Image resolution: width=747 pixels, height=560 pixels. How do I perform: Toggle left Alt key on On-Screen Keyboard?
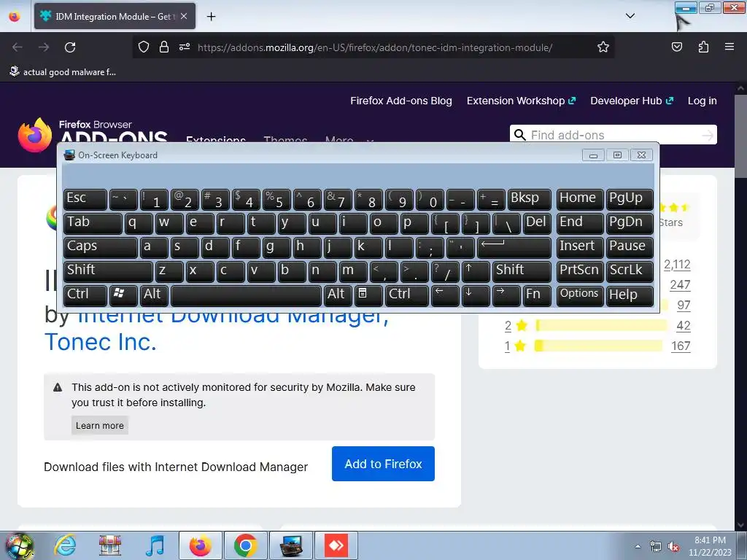point(154,295)
